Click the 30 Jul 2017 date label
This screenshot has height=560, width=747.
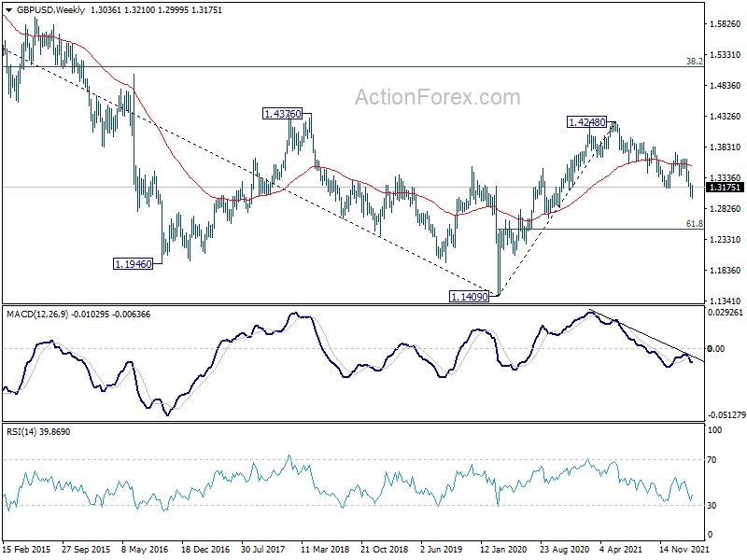pyautogui.click(x=263, y=549)
